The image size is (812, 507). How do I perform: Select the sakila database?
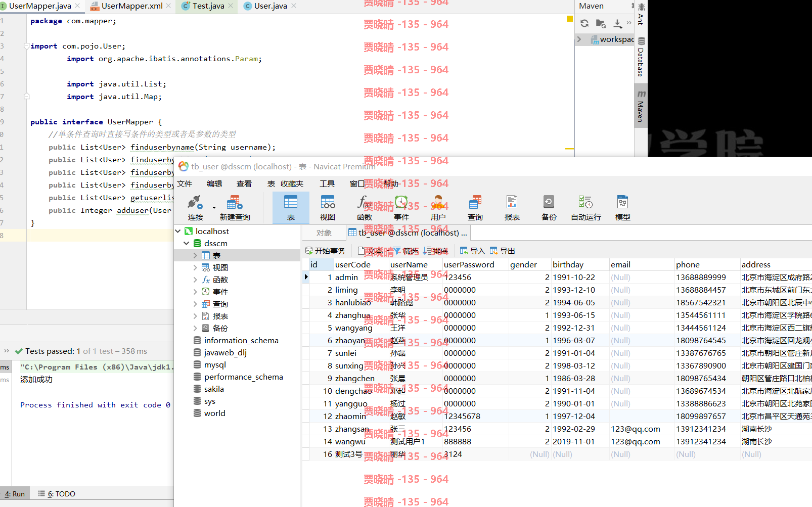(214, 389)
